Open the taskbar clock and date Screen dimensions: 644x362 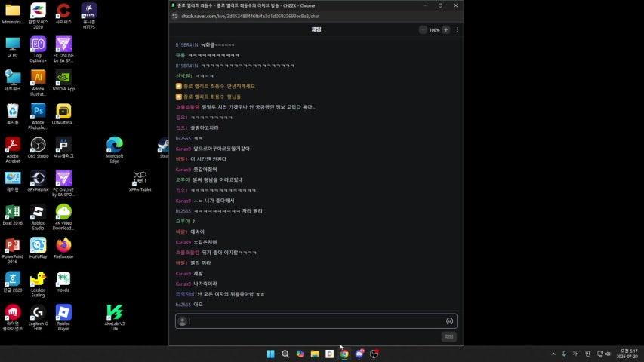click(629, 354)
